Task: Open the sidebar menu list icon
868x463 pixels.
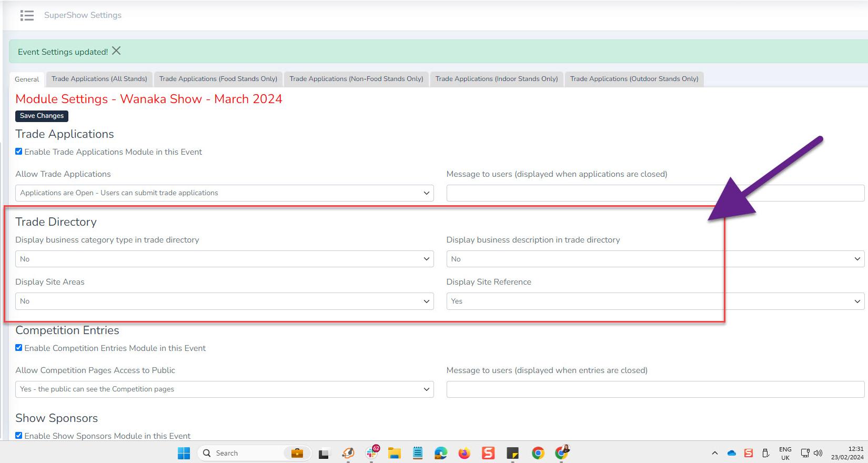Action: pyautogui.click(x=27, y=15)
